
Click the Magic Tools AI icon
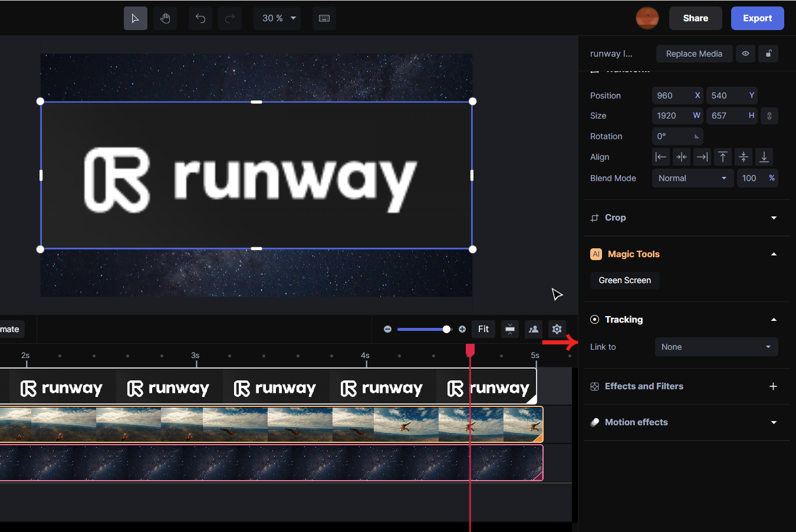tap(596, 254)
